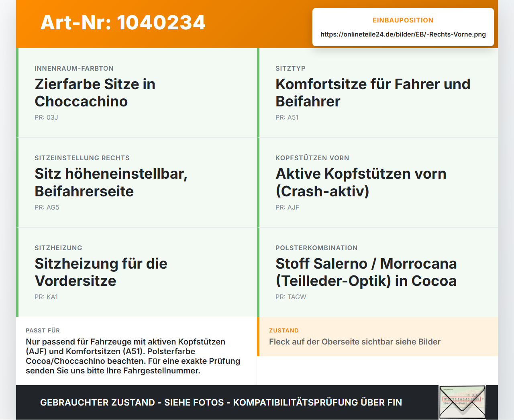Click the 'PR: KA1' code
This screenshot has width=514, height=420.
tap(46, 297)
